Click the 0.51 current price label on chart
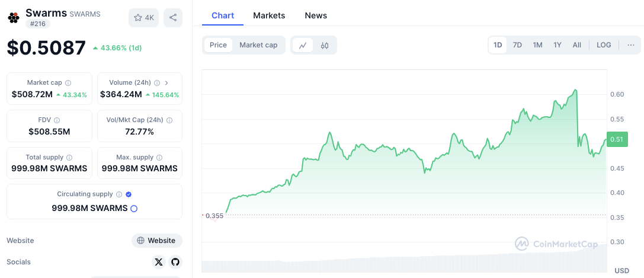Screen dimensions: 644x278 pos(617,140)
